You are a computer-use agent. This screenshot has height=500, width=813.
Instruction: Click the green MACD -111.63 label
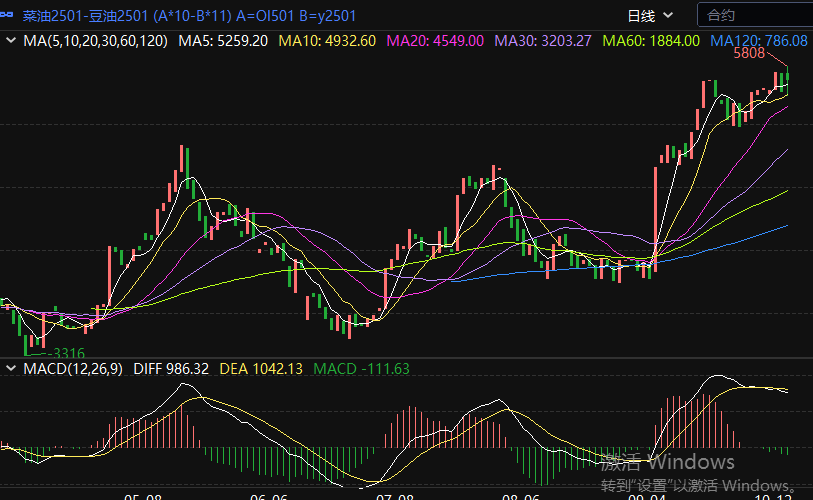click(x=361, y=369)
